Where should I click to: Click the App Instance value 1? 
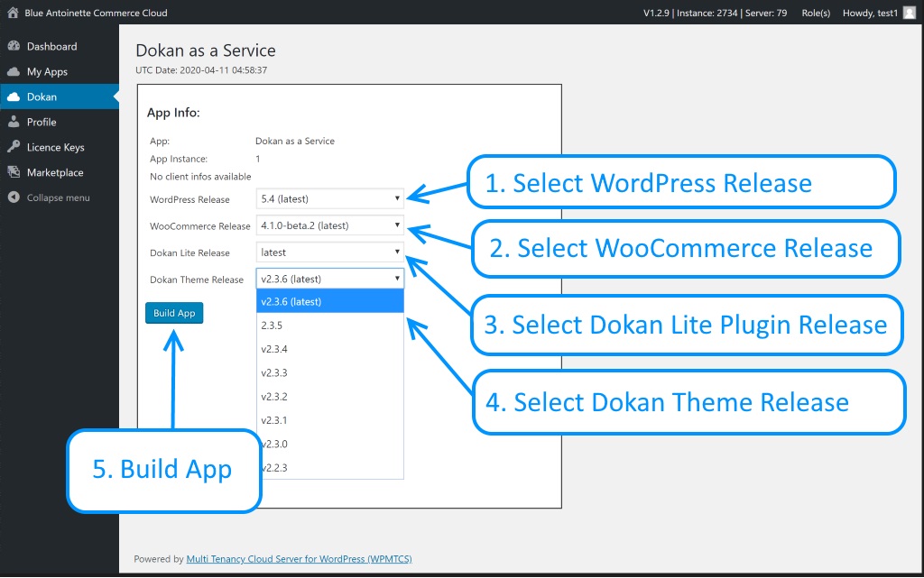[x=257, y=159]
